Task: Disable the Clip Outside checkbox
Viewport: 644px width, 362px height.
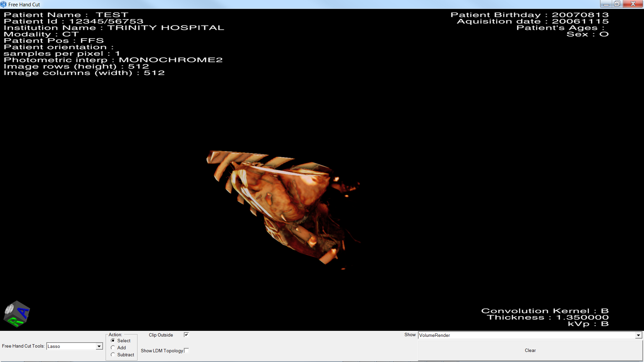Action: pyautogui.click(x=186, y=335)
